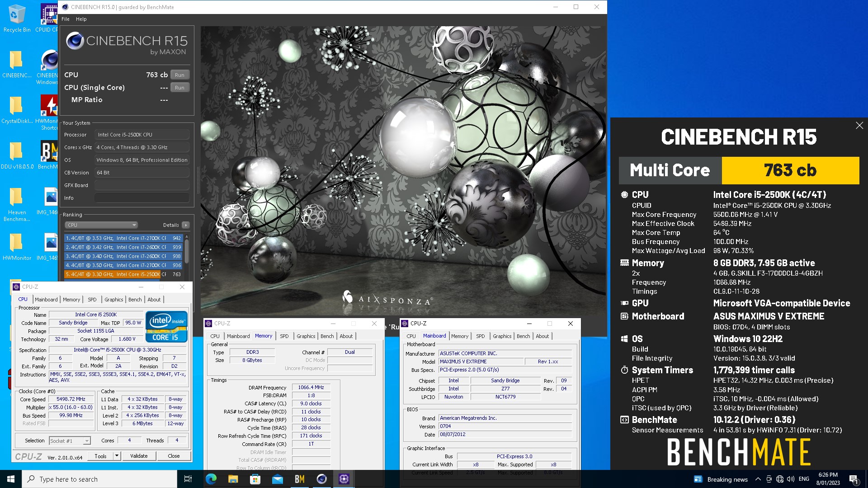
Task: Open Memory tab in right CPU-Z Mainboard window
Action: 460,336
